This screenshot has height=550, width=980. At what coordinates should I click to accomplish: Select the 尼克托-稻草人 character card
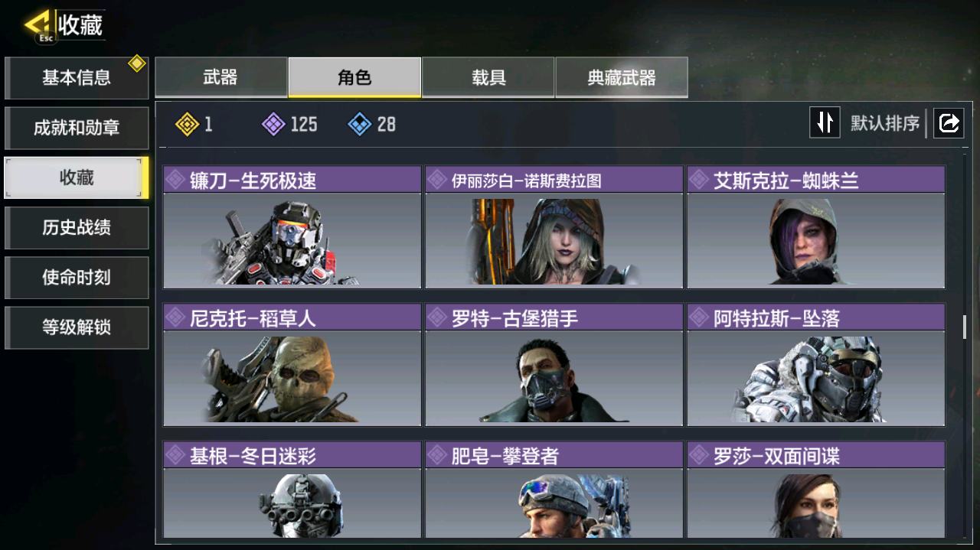click(292, 365)
